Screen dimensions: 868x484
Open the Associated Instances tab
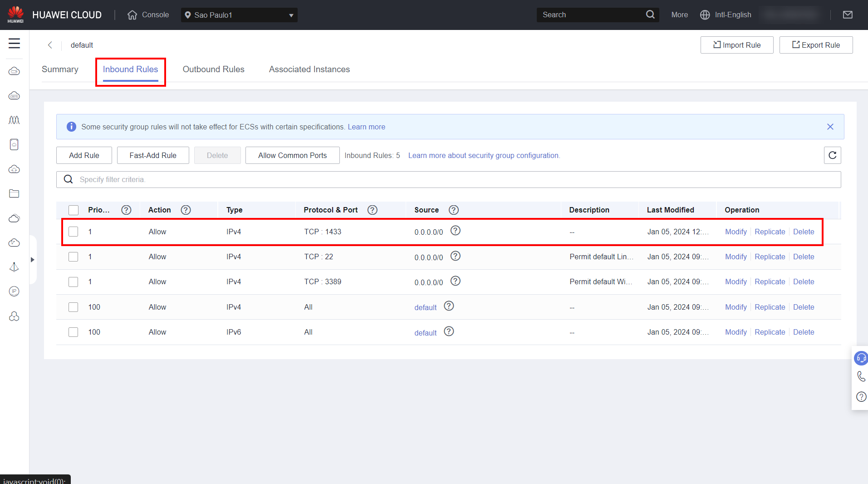click(309, 69)
